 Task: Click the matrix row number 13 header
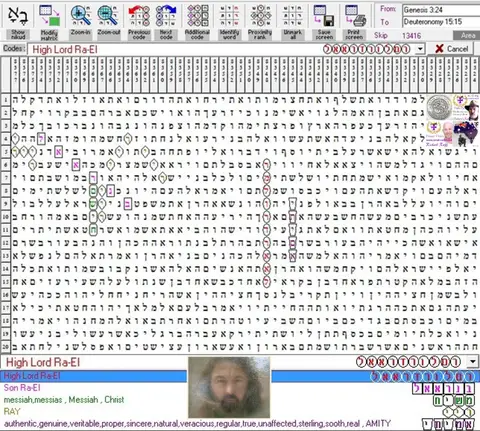(x=6, y=256)
